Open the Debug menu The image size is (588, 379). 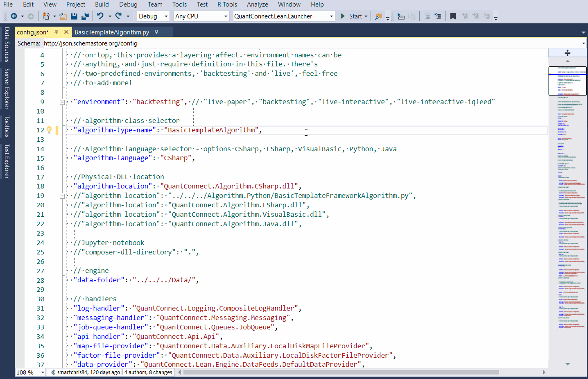[x=128, y=5]
